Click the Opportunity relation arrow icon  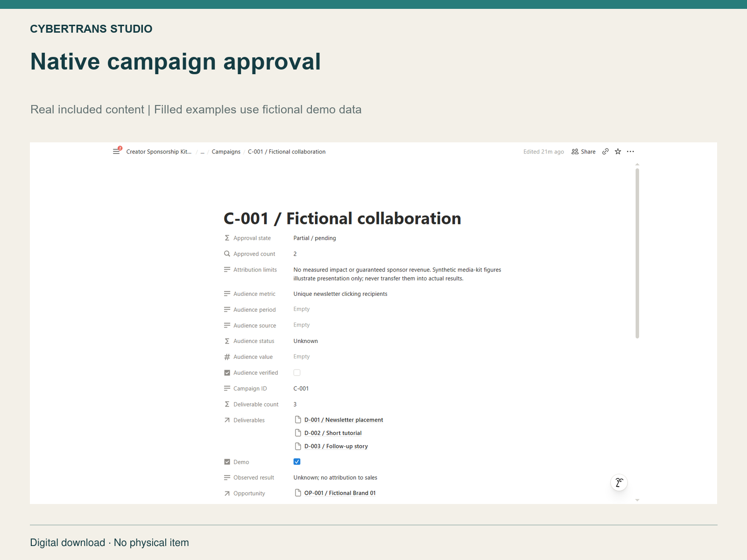(227, 494)
